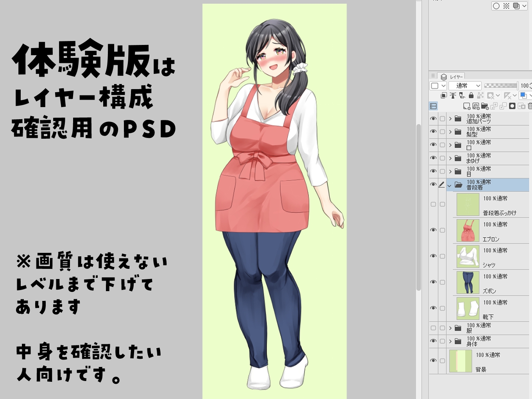Click the Lock Layer padlock icon
This screenshot has height=399, width=532.
(x=471, y=95)
